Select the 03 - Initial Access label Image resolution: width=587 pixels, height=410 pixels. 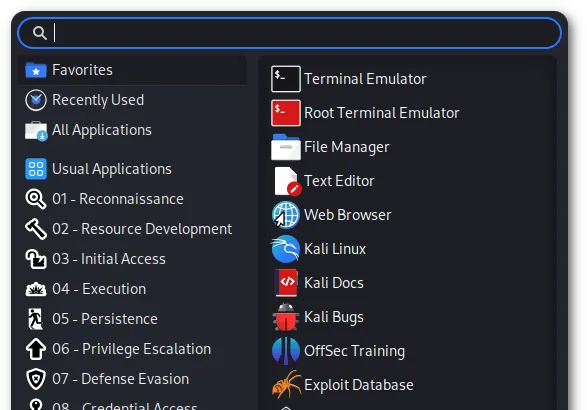point(109,259)
